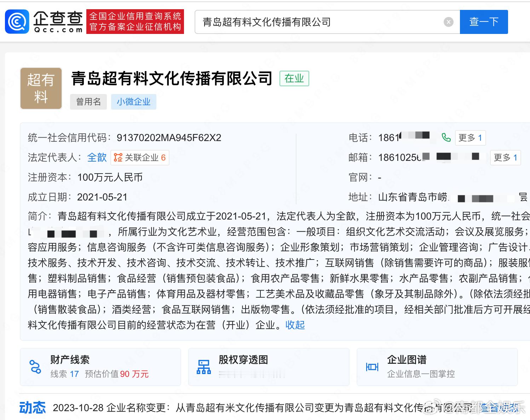Open the 企业图谱 enterprise map card
Screen dimensions: 530x420
437,367
